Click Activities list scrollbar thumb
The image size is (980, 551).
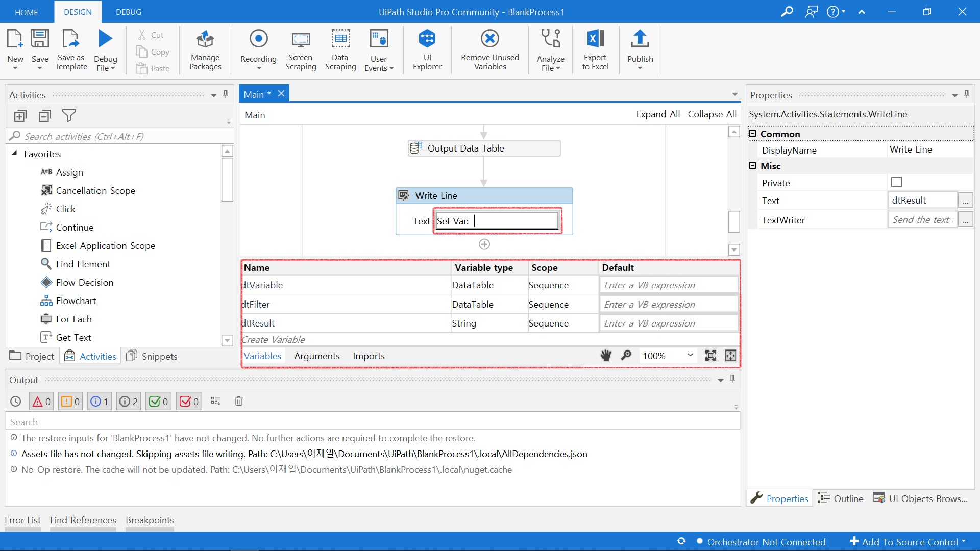(x=227, y=180)
